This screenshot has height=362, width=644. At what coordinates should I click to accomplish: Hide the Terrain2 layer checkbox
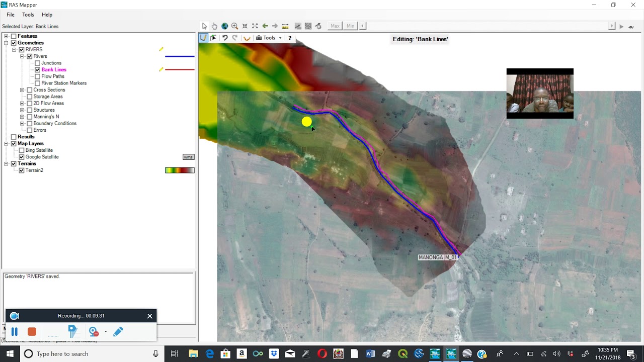(22, 170)
